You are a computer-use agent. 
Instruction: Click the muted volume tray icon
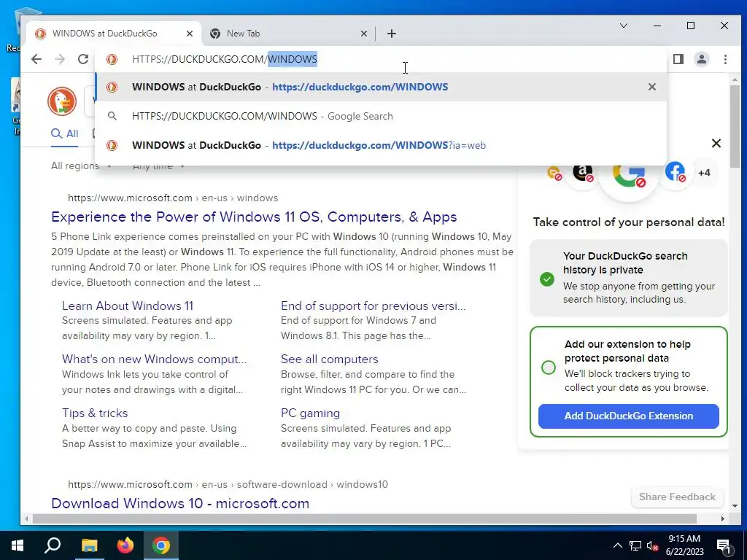pos(652,545)
